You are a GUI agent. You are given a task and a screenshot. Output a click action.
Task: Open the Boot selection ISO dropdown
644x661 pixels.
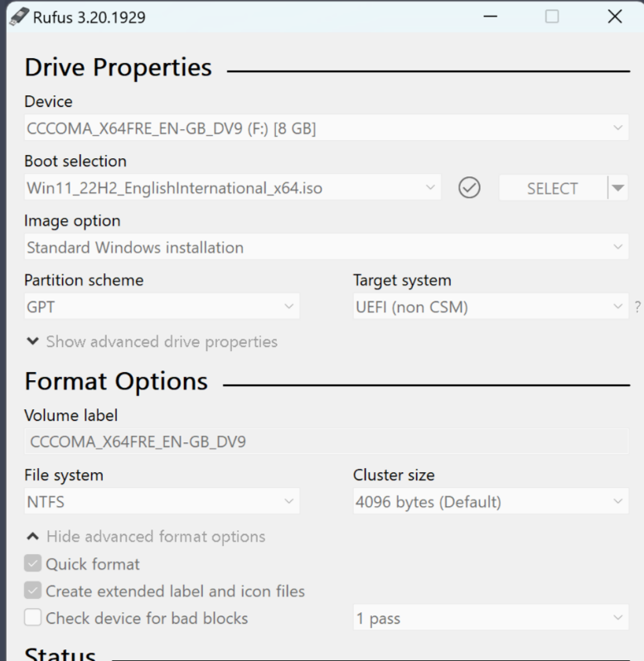click(232, 188)
